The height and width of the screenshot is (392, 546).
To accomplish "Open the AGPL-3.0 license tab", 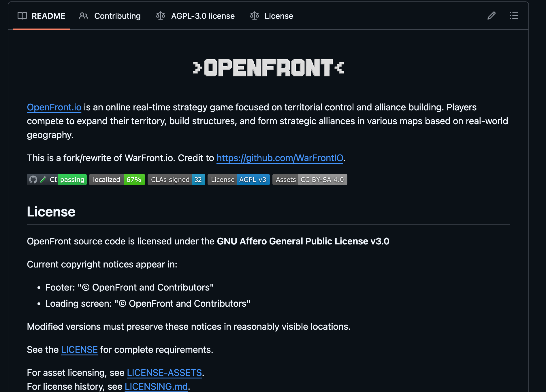I will [x=195, y=16].
